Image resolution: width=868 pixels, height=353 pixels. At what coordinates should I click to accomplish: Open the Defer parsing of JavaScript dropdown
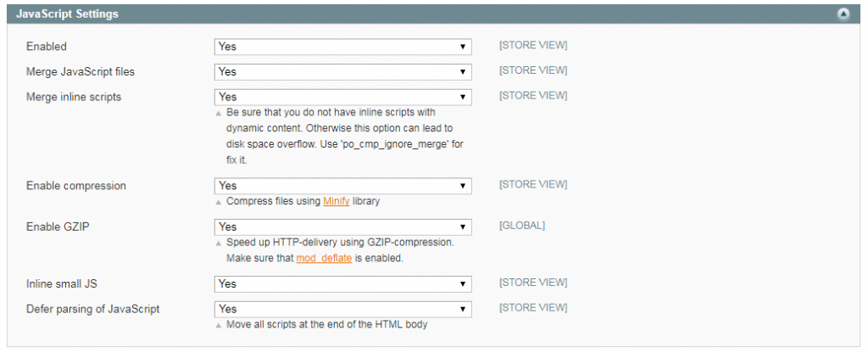342,310
